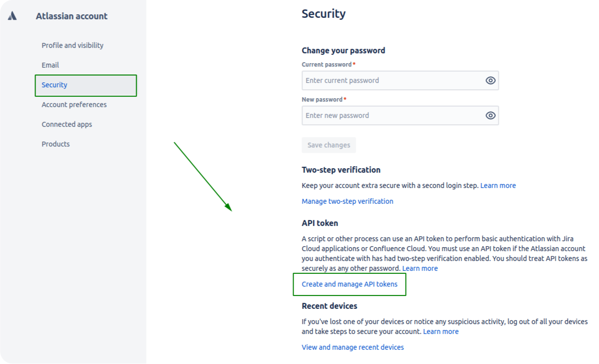599x364 pixels.
Task: Open Profile and visibility settings
Action: (72, 45)
